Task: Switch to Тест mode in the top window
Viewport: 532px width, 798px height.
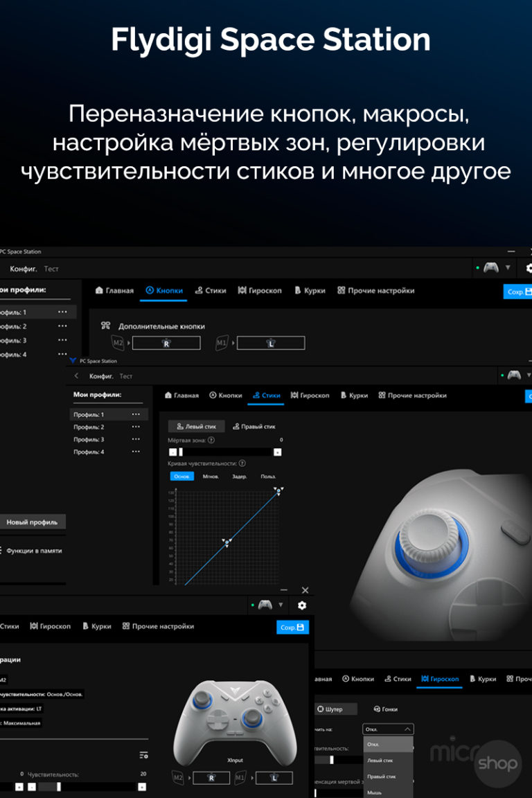Action: tap(51, 269)
